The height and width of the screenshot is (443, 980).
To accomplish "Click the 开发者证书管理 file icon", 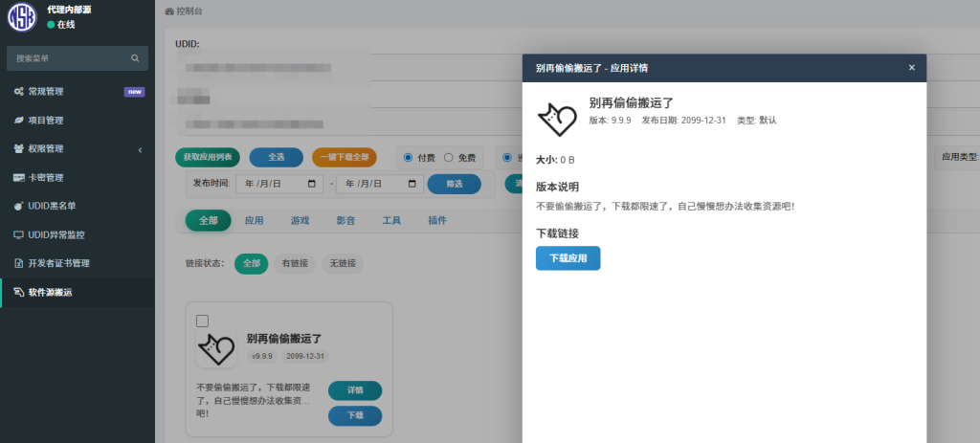I will coord(19,264).
